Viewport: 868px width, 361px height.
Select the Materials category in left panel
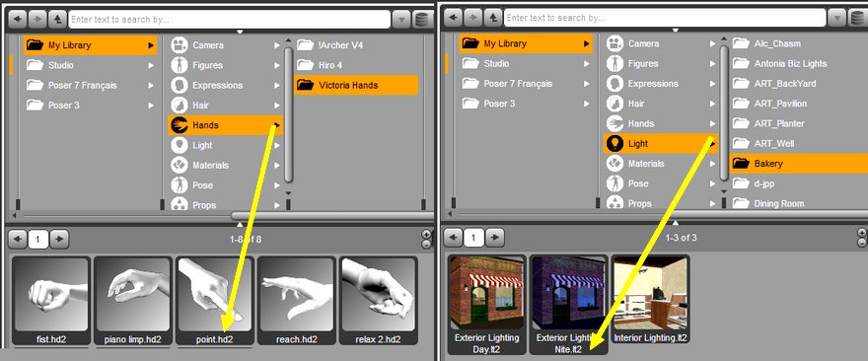click(x=225, y=165)
